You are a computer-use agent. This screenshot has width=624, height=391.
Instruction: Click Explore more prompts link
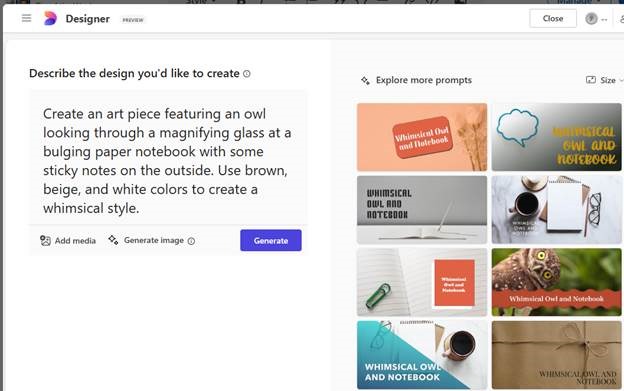(423, 80)
